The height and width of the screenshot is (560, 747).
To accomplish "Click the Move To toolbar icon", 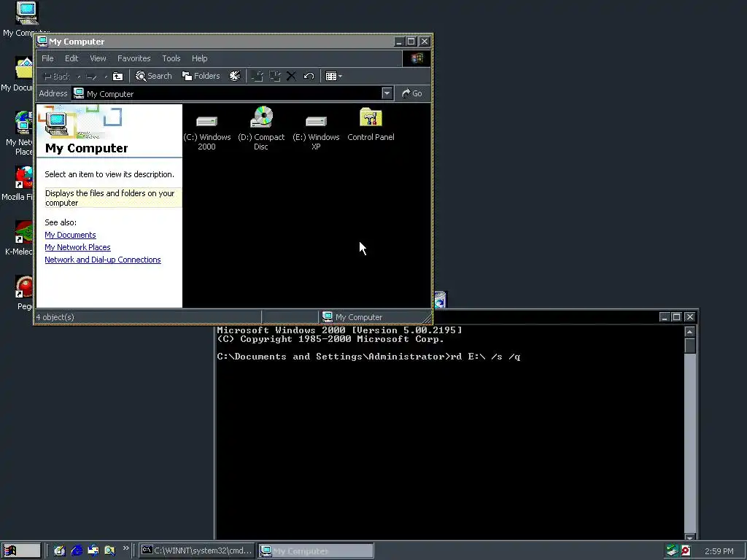I will pos(258,76).
